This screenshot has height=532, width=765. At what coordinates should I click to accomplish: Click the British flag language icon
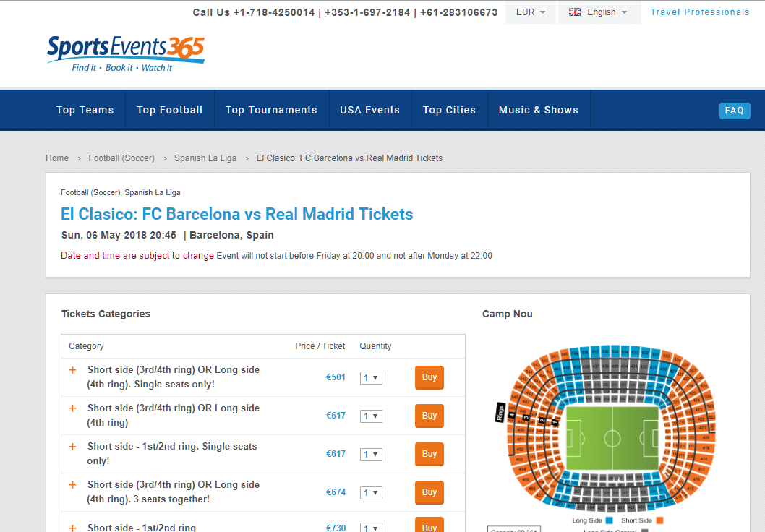(x=575, y=12)
